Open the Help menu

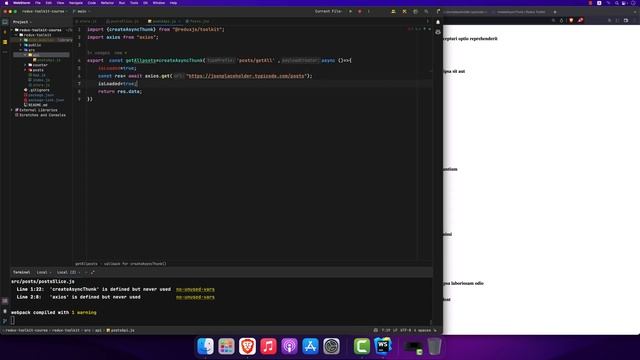(x=173, y=3)
